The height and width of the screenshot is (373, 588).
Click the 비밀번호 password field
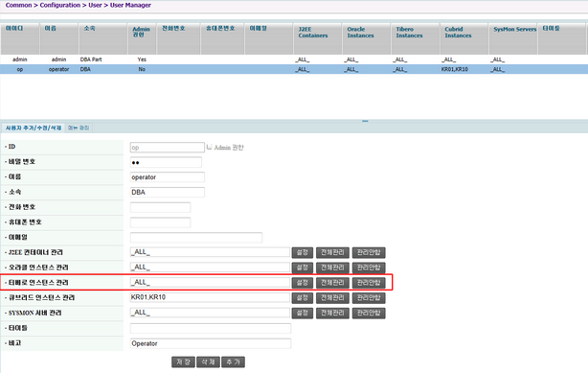point(166,162)
